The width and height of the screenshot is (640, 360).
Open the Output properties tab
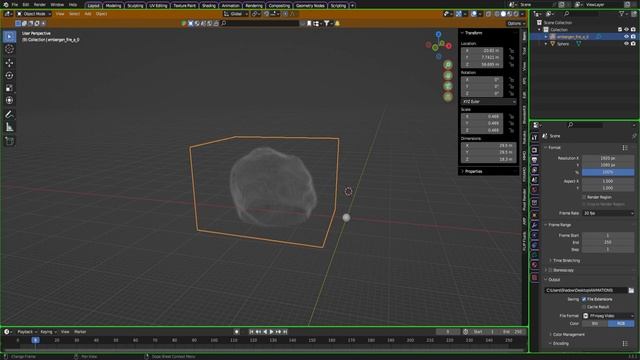tap(535, 160)
